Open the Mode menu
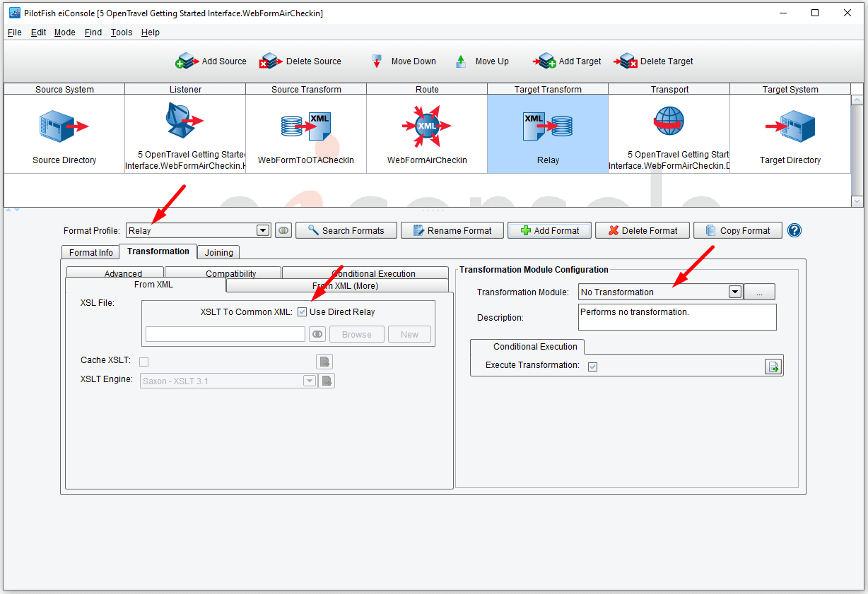Image resolution: width=868 pixels, height=594 pixels. pyautogui.click(x=65, y=32)
